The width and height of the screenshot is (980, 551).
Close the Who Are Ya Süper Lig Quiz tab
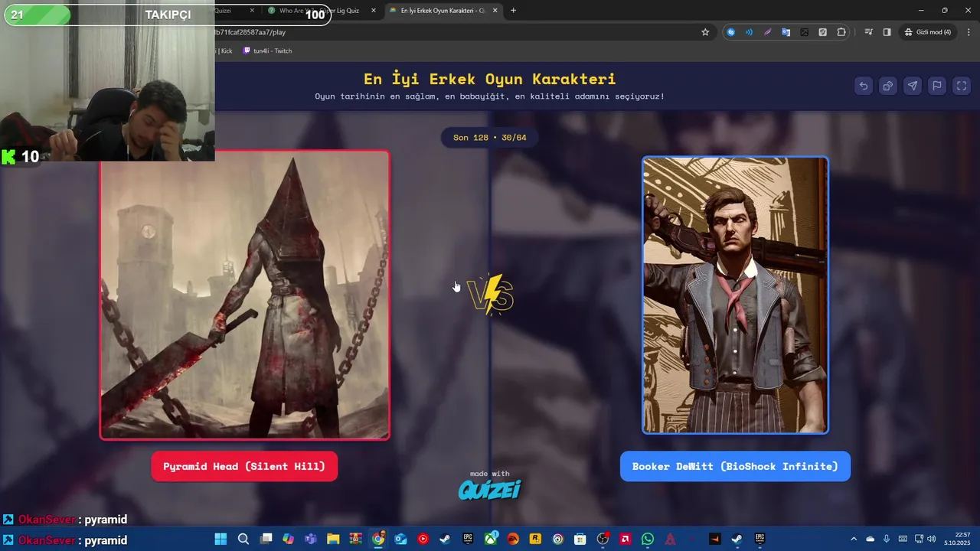point(374,11)
